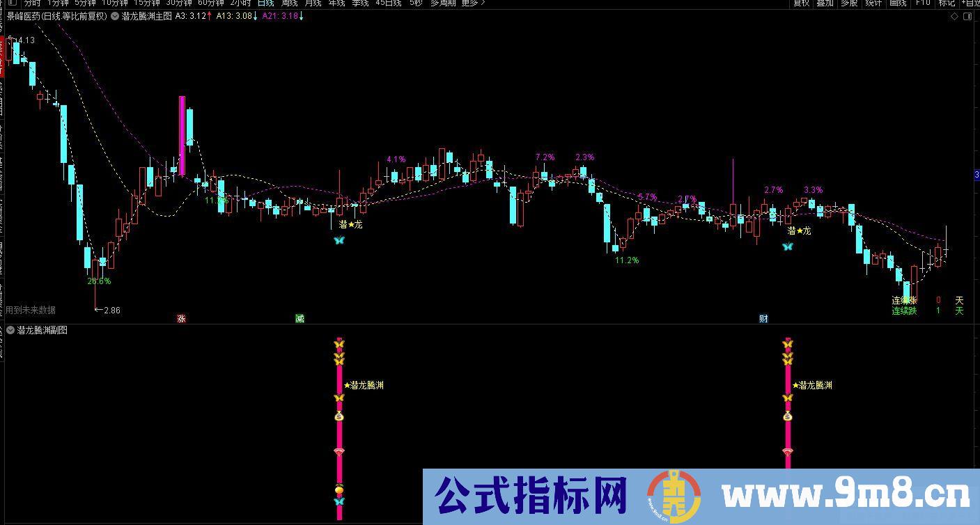Image resolution: width=980 pixels, height=525 pixels.
Task: Click the peach icon on left signal bar
Action: click(x=339, y=489)
